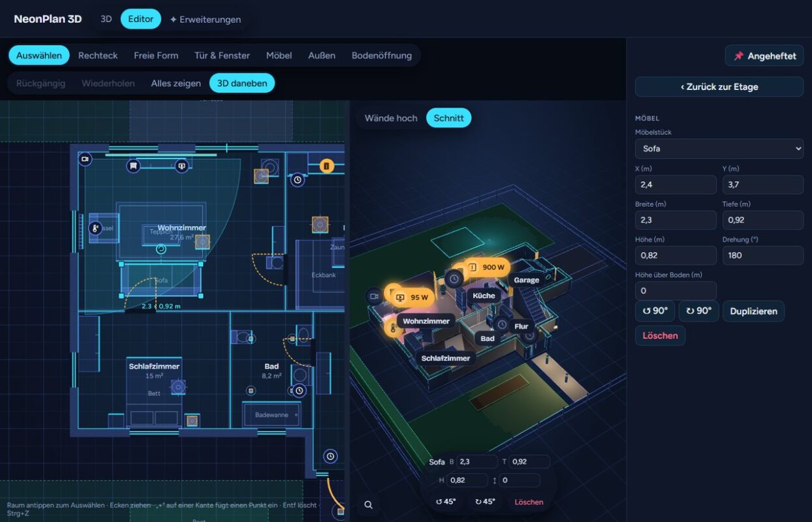Click the Garage label in the 3D view
The width and height of the screenshot is (812, 522).
[527, 280]
